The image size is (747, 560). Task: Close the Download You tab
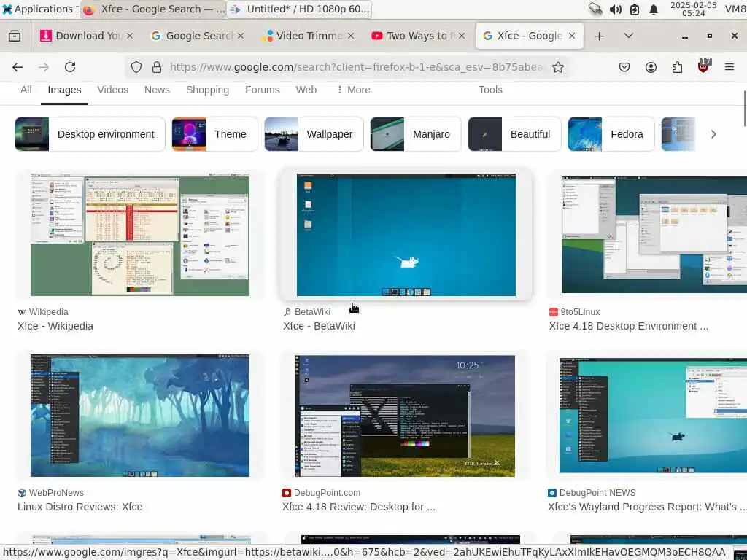(130, 36)
